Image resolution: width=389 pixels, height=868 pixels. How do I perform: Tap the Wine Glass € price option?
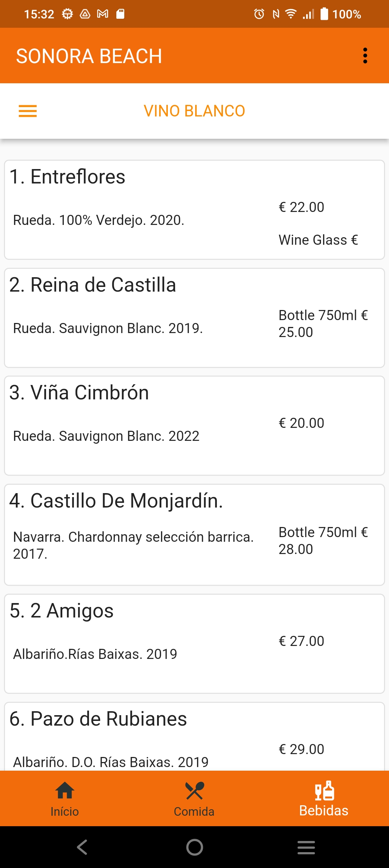[x=318, y=240]
